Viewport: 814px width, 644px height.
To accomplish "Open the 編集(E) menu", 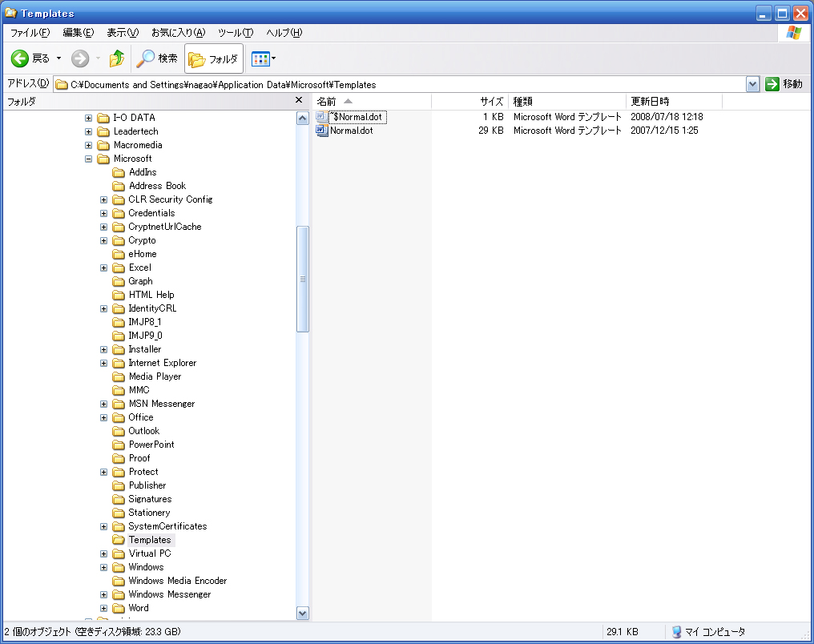I will pyautogui.click(x=79, y=33).
